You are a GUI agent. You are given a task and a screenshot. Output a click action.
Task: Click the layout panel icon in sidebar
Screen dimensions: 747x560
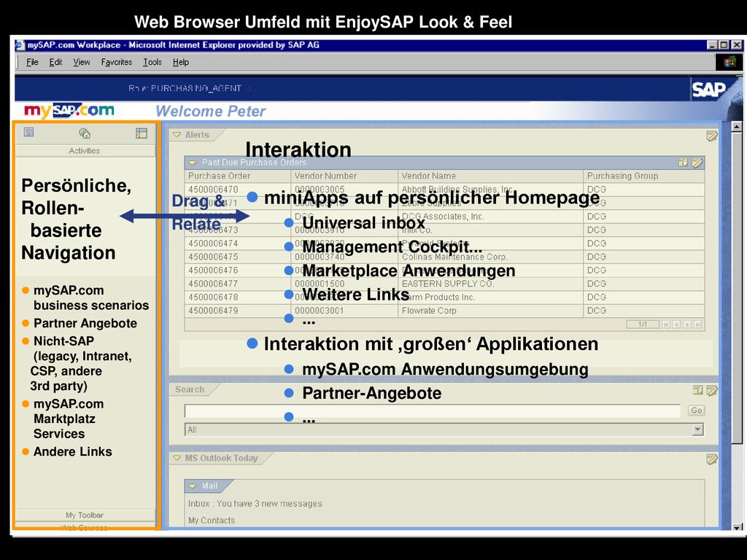pos(142,133)
